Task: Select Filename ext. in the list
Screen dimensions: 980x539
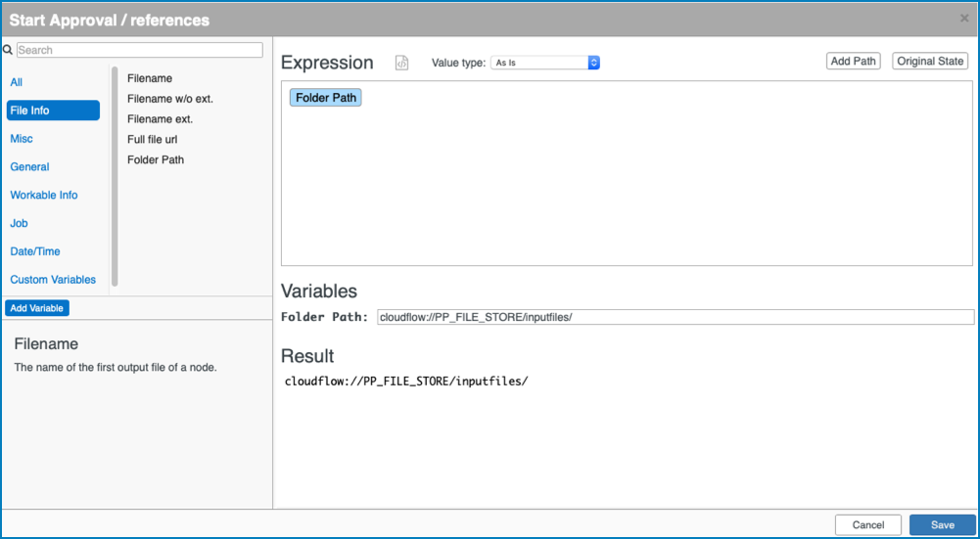Action: tap(160, 118)
